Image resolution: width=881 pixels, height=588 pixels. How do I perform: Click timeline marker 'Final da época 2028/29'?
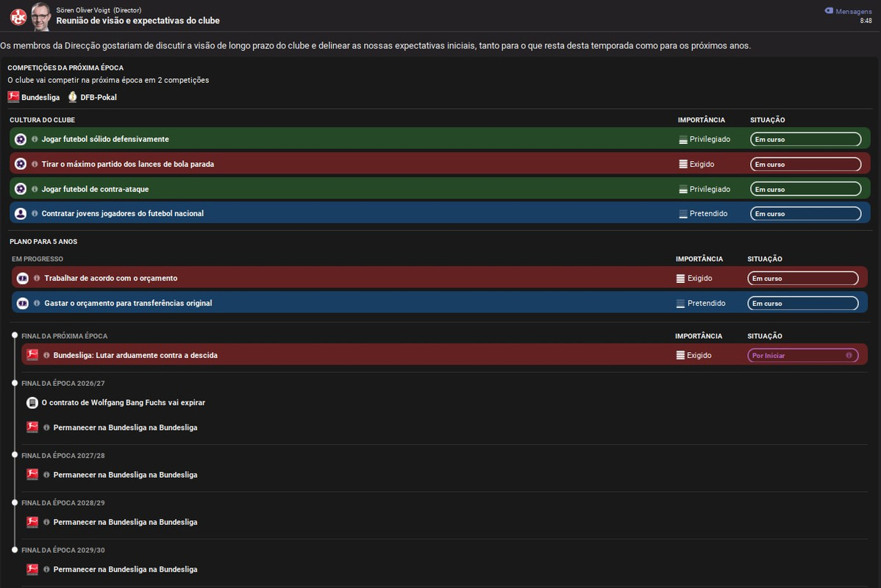tap(15, 503)
